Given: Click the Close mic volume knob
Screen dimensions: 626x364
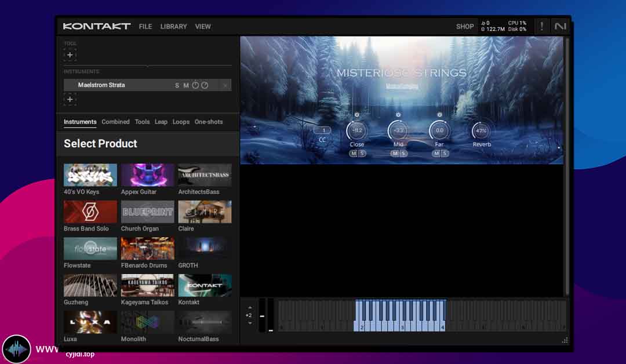Looking at the screenshot, I should (x=357, y=130).
